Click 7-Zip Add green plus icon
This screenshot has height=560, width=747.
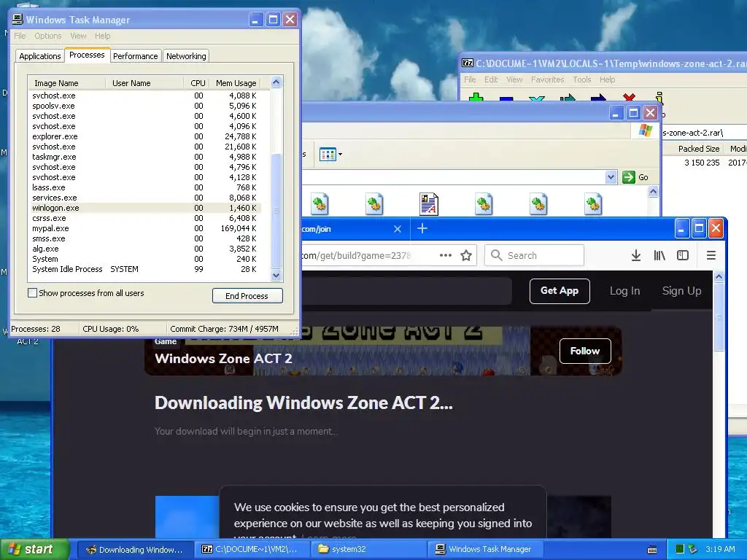(x=476, y=98)
